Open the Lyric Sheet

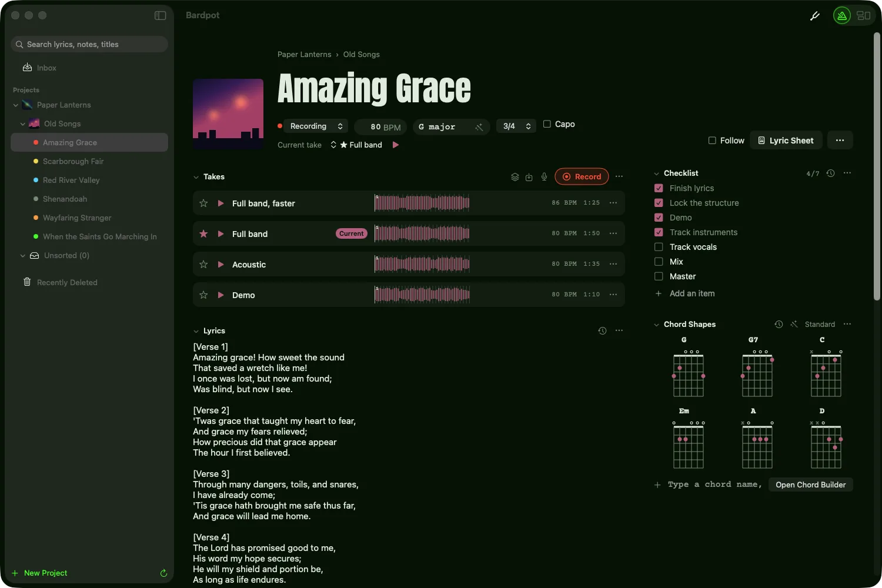786,141
